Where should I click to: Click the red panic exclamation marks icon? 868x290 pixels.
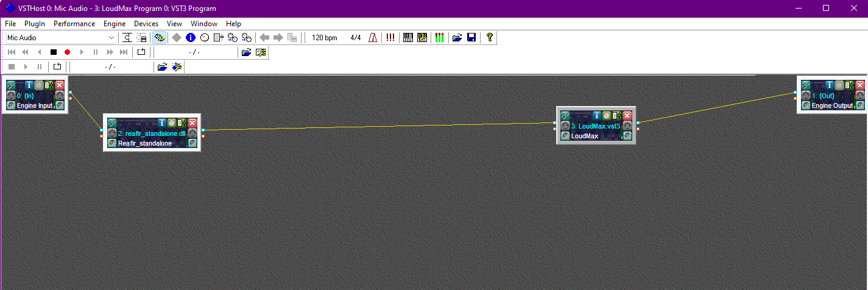coord(390,38)
